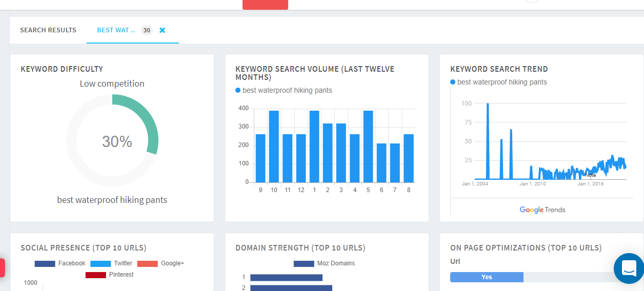
Task: Click the Note marker on trend chart
Action: 591,175
